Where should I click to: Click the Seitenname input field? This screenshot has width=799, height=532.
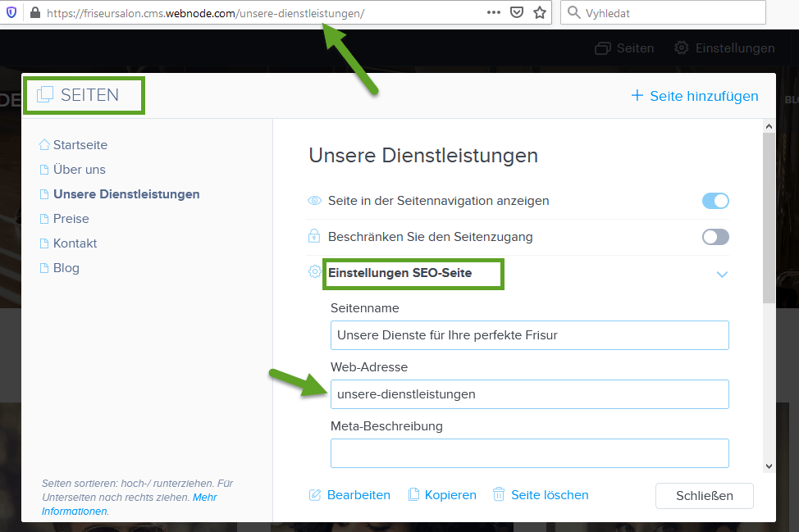point(529,335)
